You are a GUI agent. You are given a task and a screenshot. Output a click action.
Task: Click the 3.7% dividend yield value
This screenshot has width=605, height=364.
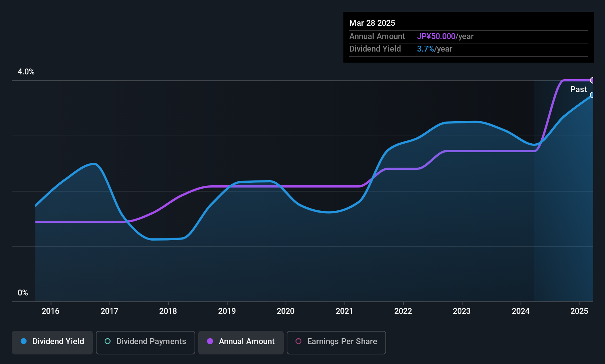click(x=426, y=49)
